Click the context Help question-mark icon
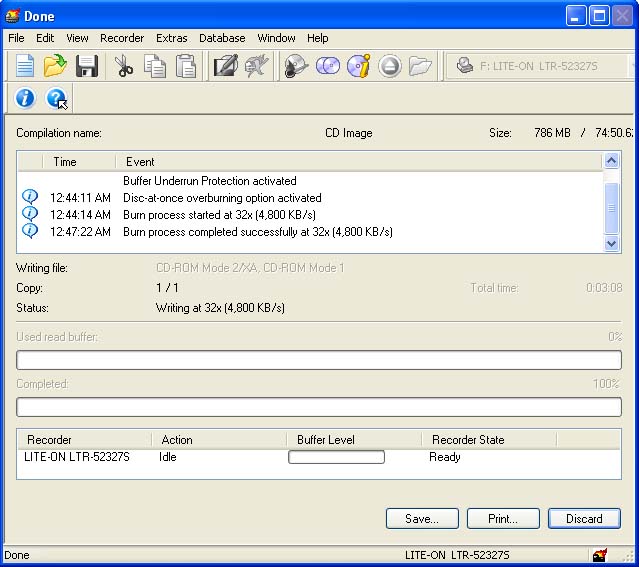Image resolution: width=639 pixels, height=567 pixels. click(x=56, y=98)
